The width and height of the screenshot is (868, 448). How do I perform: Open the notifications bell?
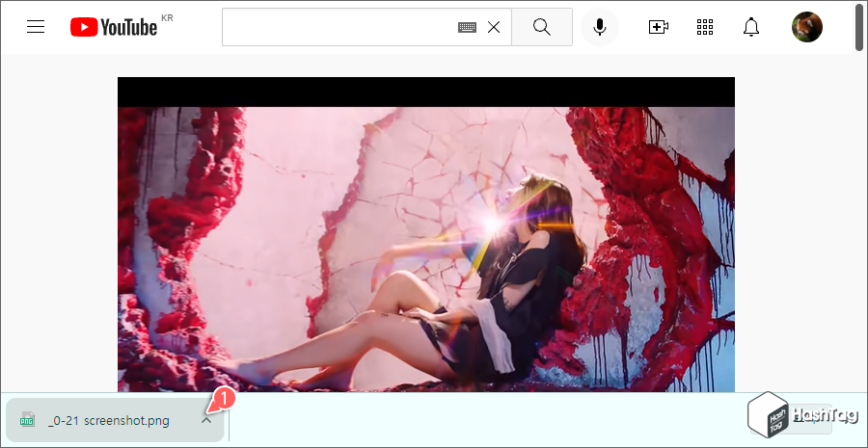coord(751,27)
